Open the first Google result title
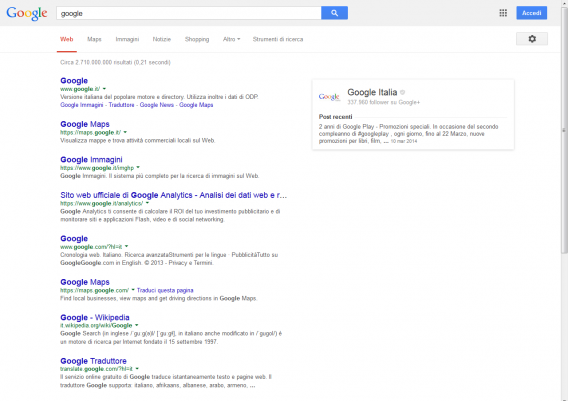This screenshot has width=568, height=401. pyautogui.click(x=74, y=80)
